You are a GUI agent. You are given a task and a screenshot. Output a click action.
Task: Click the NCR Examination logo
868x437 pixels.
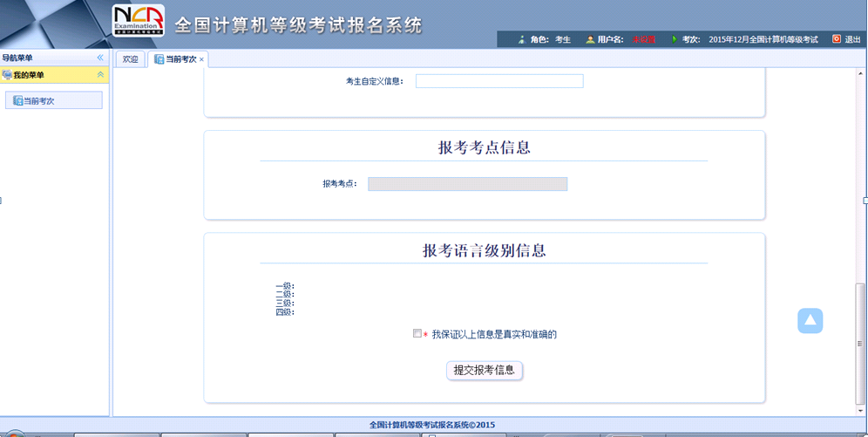pos(138,21)
